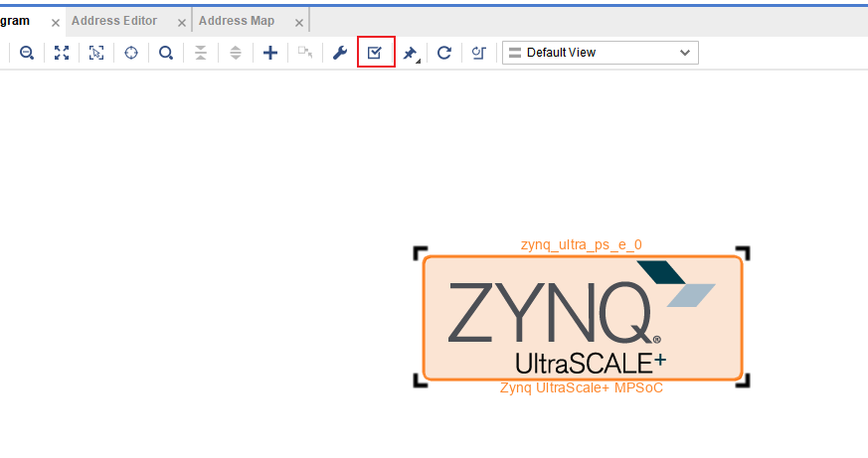This screenshot has height=458, width=868.
Task: Close the Address Editor tab
Action: (182, 23)
